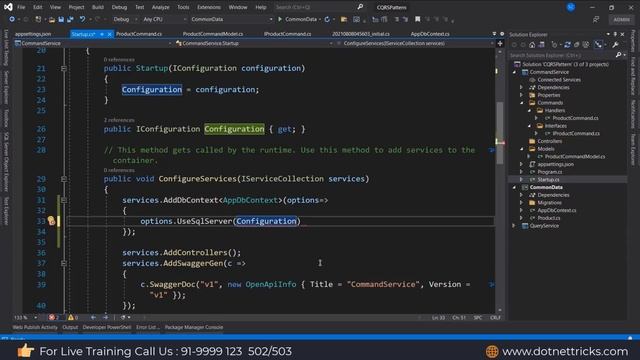Click the Navigate Backward circle icon
Image resolution: width=640 pixels, height=360 pixels.
(x=12, y=19)
